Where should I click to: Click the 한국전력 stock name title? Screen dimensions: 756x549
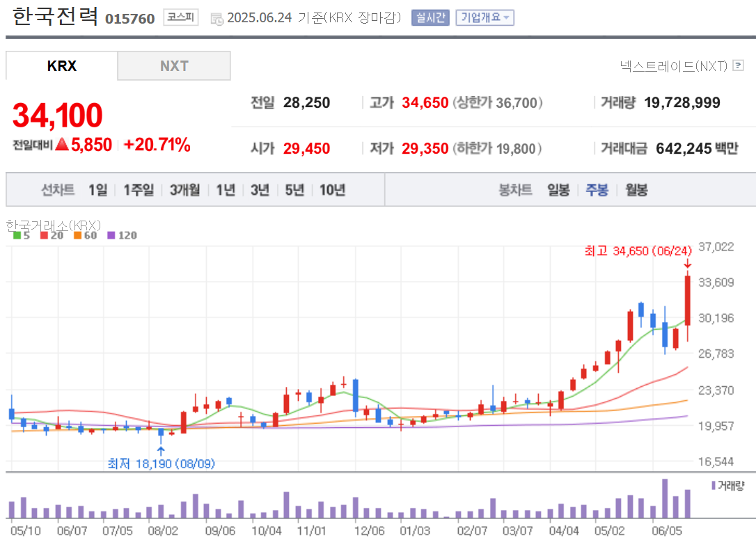tap(56, 17)
